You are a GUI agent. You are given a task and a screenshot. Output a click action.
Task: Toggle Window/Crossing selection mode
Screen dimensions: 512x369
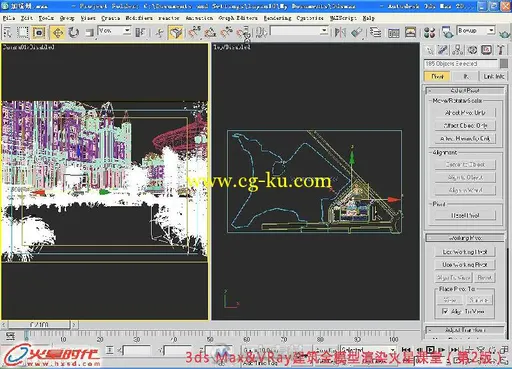39,33
